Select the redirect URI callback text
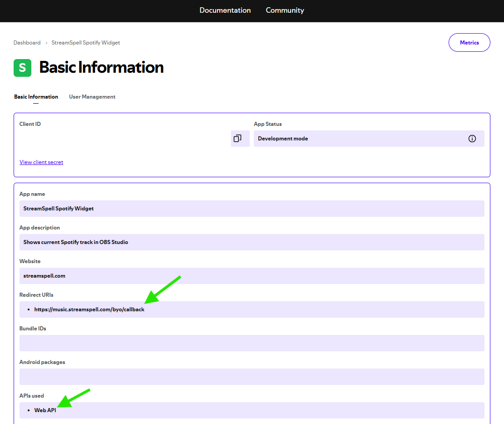The image size is (504, 424). click(x=89, y=309)
